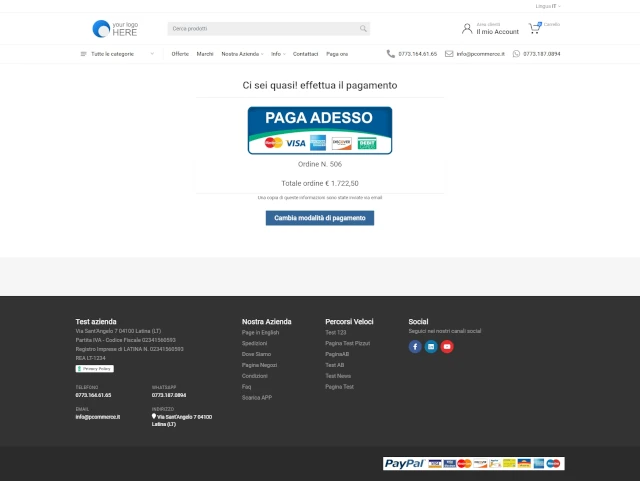This screenshot has height=481, width=640.
Task: Click the navbar WhatsApp number 0773.187.0894
Action: tap(542, 54)
